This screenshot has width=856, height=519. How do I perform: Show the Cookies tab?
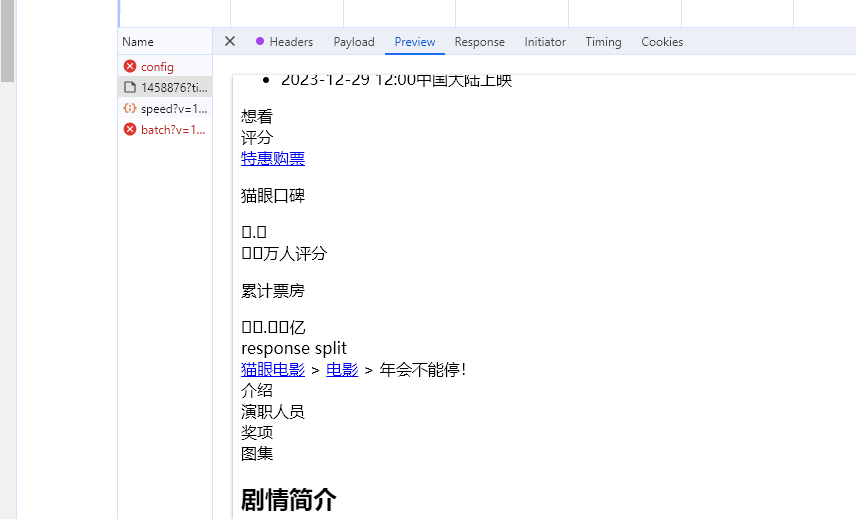662,42
